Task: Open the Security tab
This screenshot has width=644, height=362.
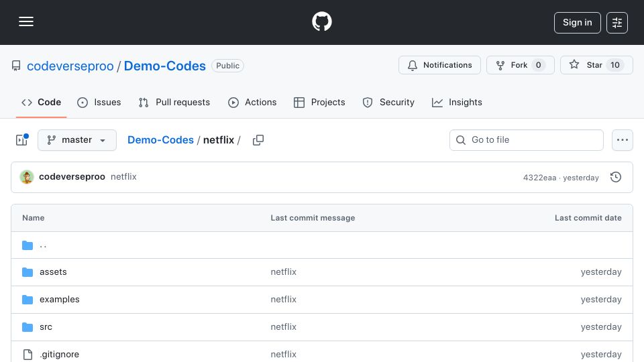Action: 388,102
